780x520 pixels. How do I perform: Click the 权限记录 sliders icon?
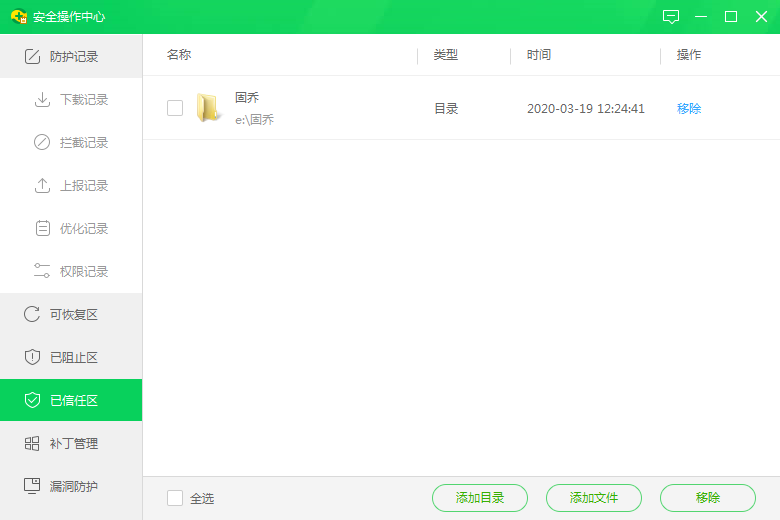tap(42, 271)
